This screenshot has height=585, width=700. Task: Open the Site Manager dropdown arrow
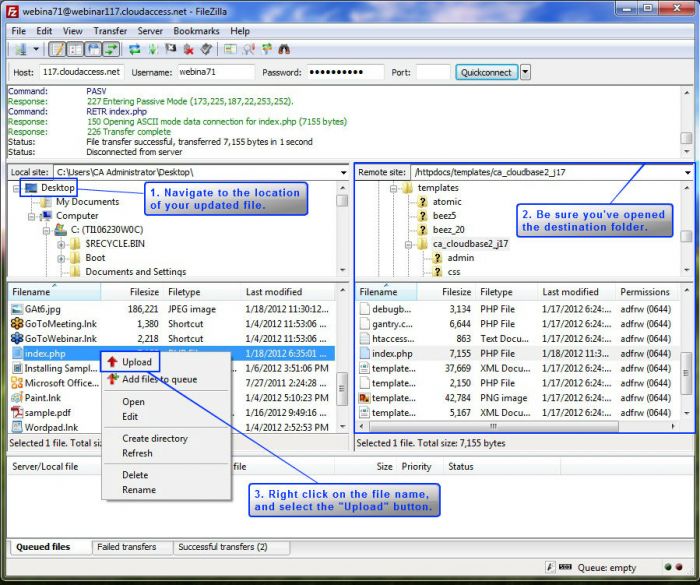[x=36, y=49]
